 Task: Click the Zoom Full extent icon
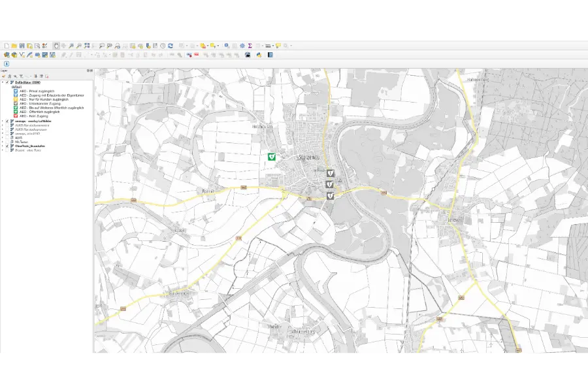point(87,46)
